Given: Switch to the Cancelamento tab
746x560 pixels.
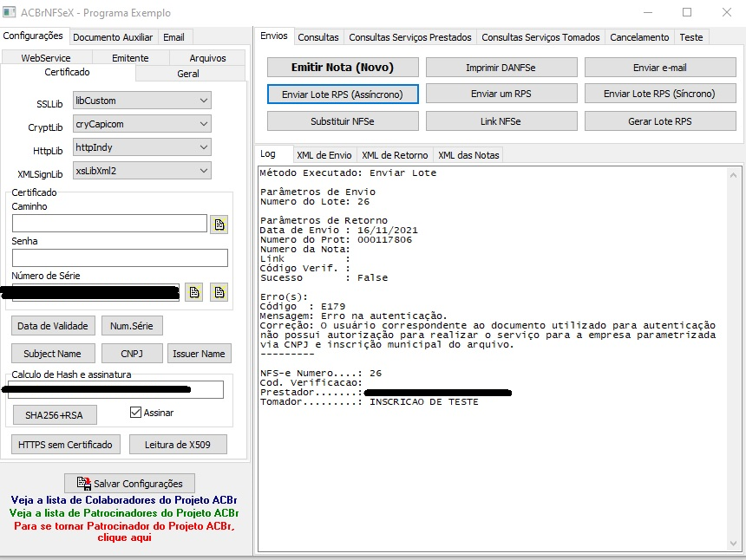Looking at the screenshot, I should [x=639, y=37].
